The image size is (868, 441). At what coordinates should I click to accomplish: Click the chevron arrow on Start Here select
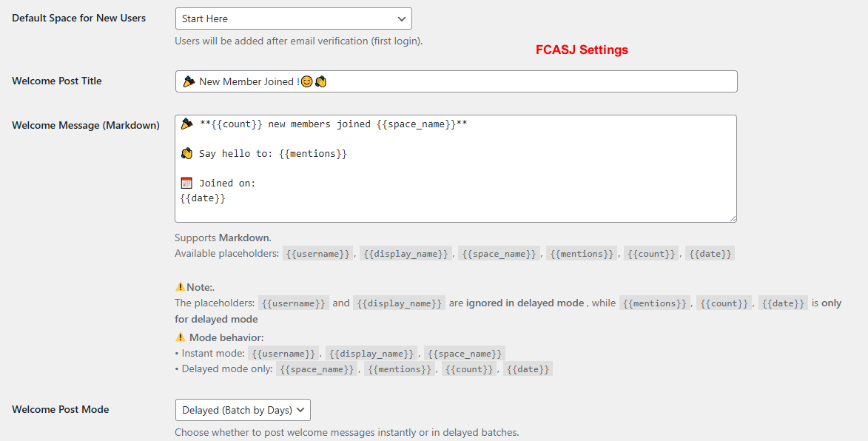[x=401, y=18]
